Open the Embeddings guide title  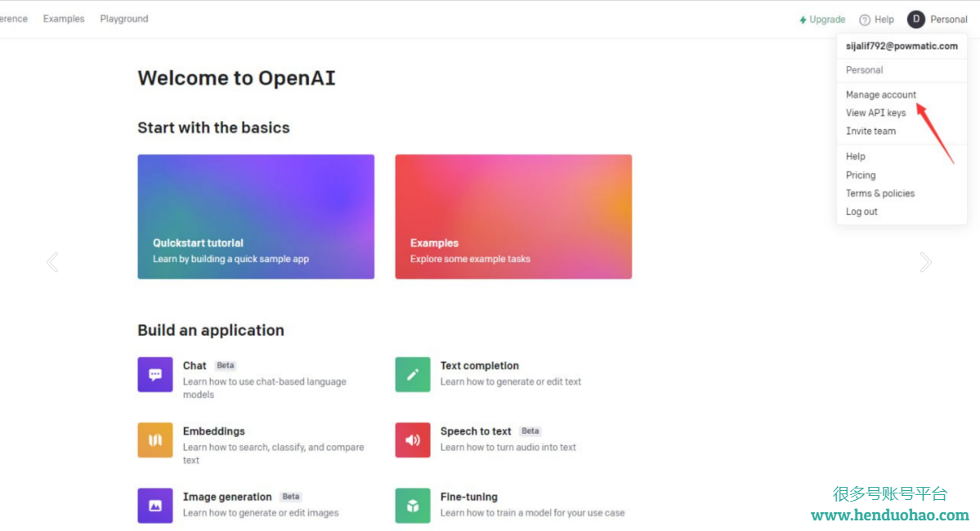[x=214, y=431]
